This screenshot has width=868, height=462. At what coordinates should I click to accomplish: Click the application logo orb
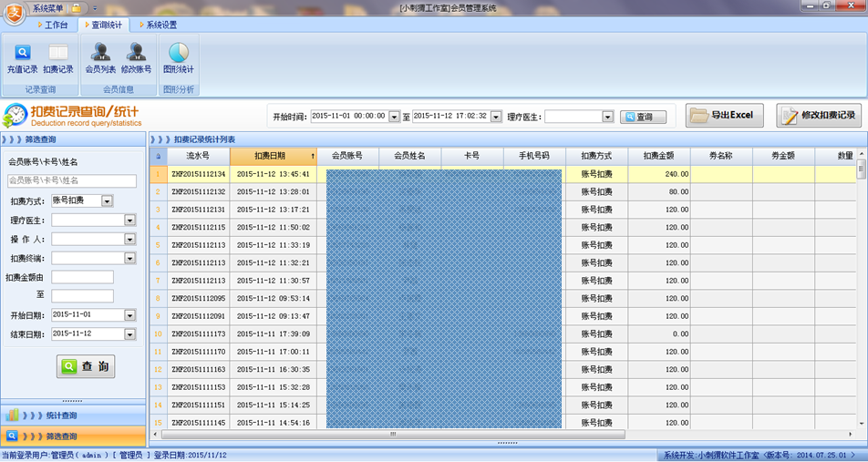pos(14,14)
